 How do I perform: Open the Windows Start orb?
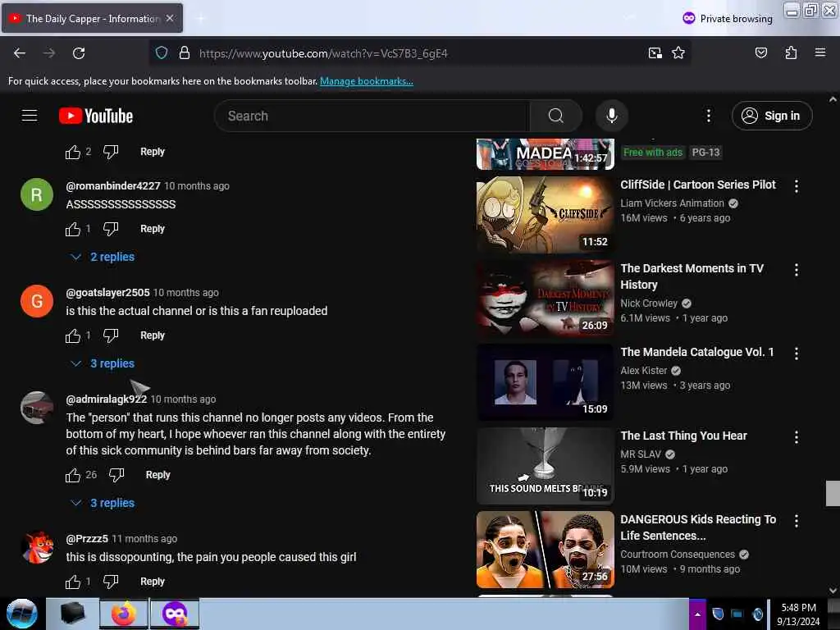21,614
